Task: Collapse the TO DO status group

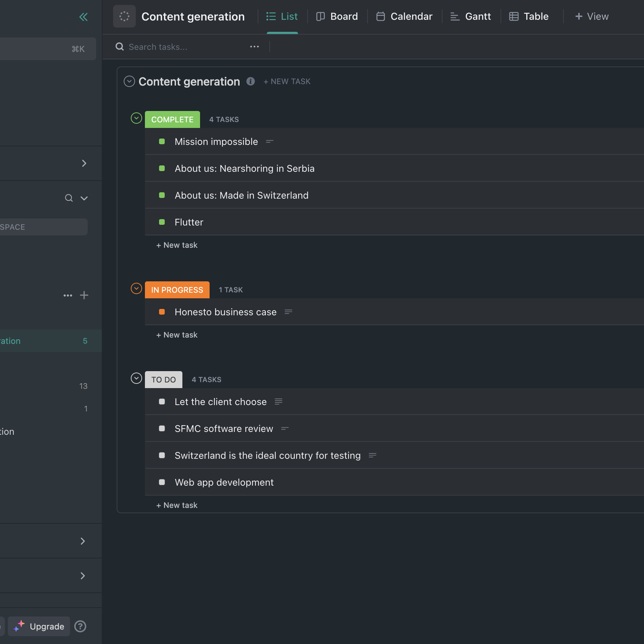Action: click(136, 378)
